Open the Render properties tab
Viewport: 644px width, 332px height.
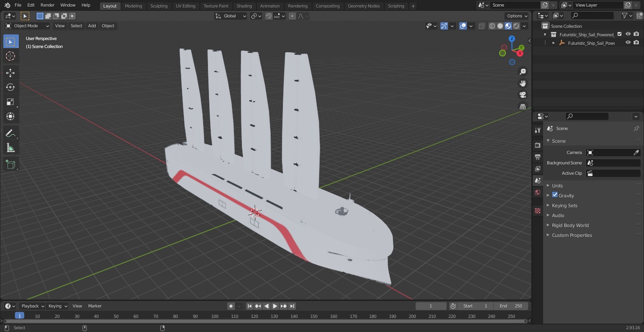tap(537, 146)
